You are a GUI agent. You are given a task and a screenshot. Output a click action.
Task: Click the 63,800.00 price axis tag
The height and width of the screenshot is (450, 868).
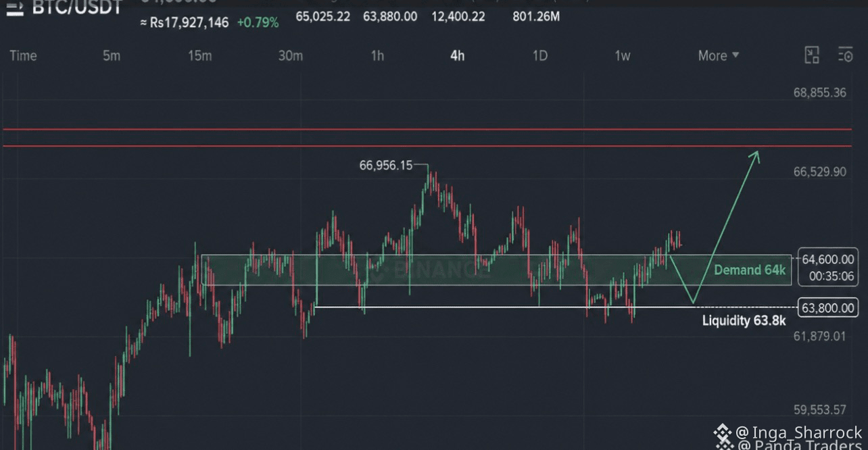[x=828, y=307]
